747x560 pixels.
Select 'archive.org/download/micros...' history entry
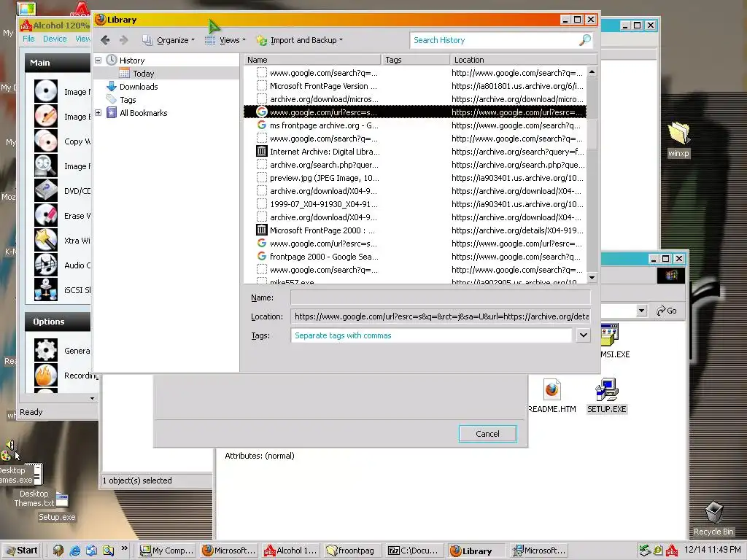pyautogui.click(x=414, y=99)
